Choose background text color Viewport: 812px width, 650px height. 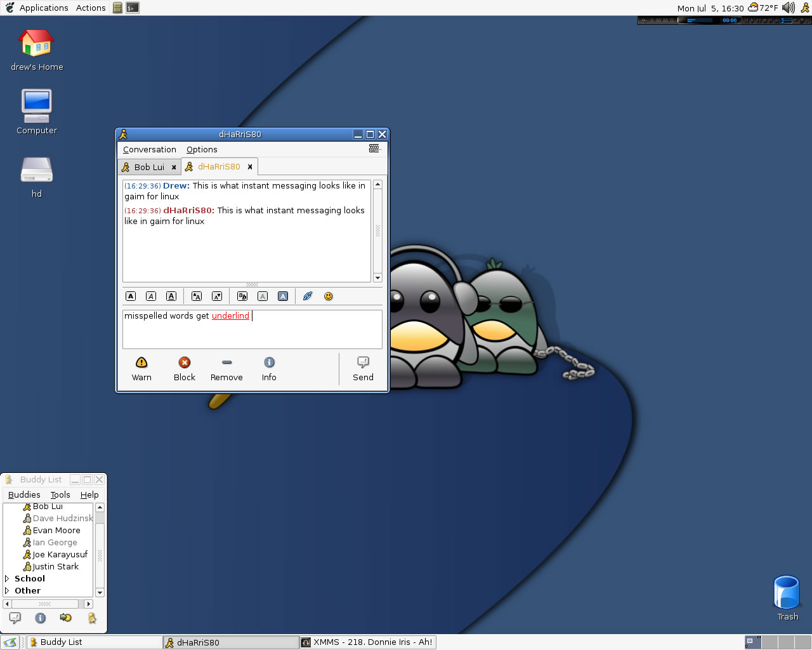pyautogui.click(x=283, y=296)
